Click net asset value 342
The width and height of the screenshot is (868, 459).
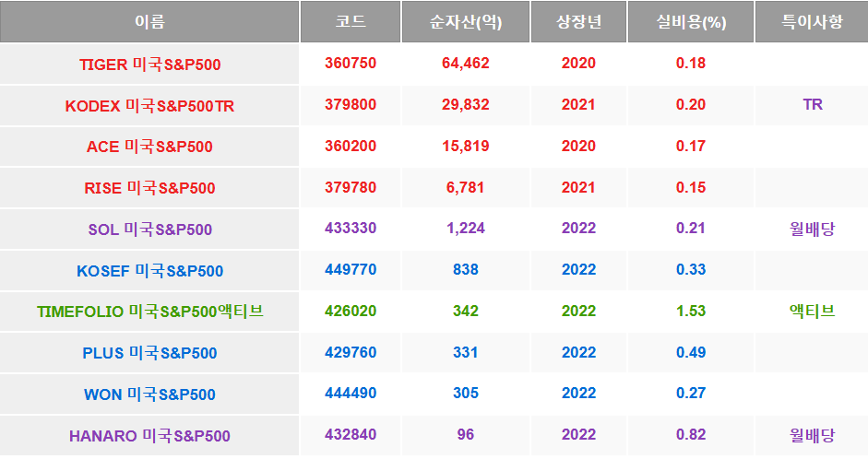point(466,311)
